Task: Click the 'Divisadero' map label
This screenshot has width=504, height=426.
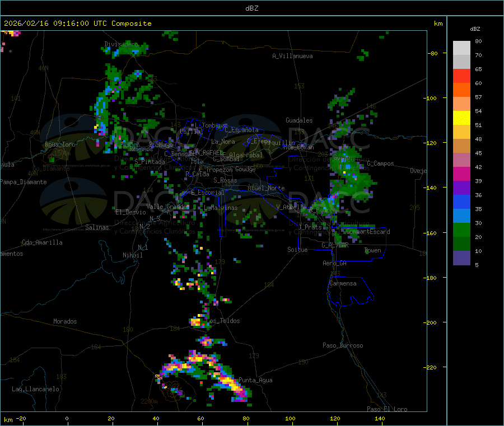Action: pyautogui.click(x=121, y=44)
